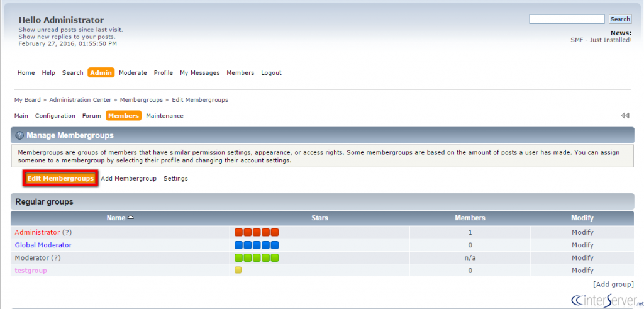Click the Moderator members value n/a

[x=470, y=258]
